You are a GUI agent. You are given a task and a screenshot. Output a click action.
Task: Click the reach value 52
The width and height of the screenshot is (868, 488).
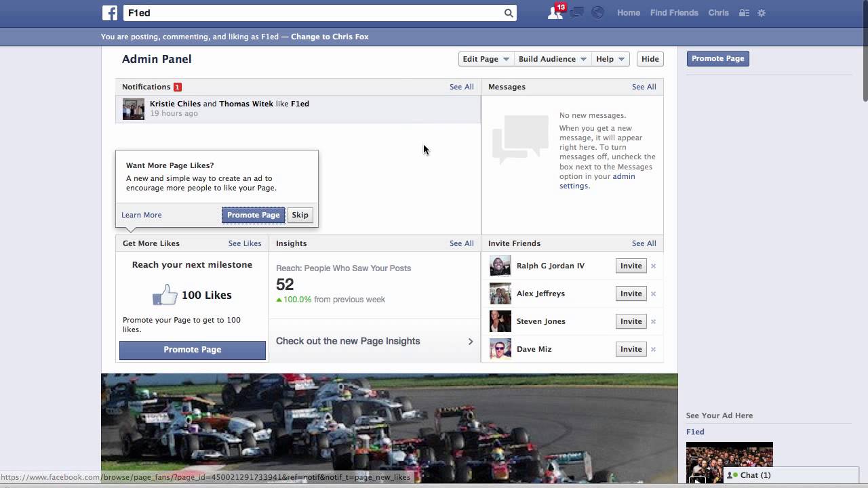pos(285,285)
